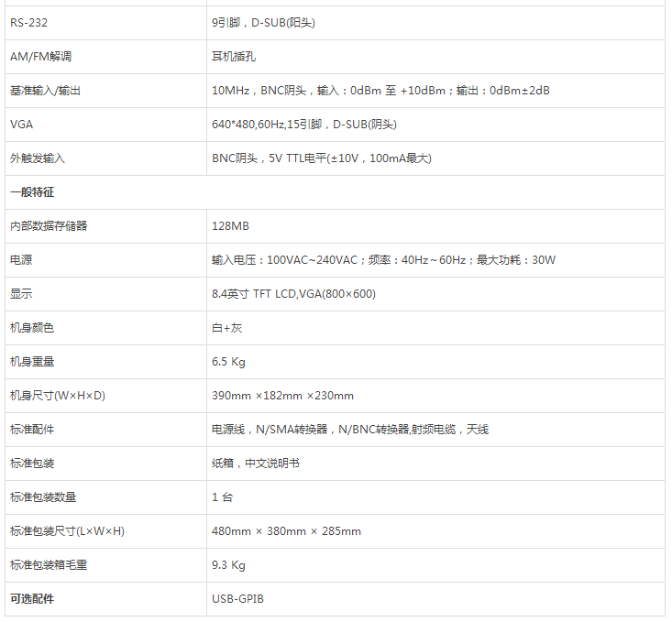Click the 128MB memory value
Viewport: 672px width, 622px height.
(230, 226)
